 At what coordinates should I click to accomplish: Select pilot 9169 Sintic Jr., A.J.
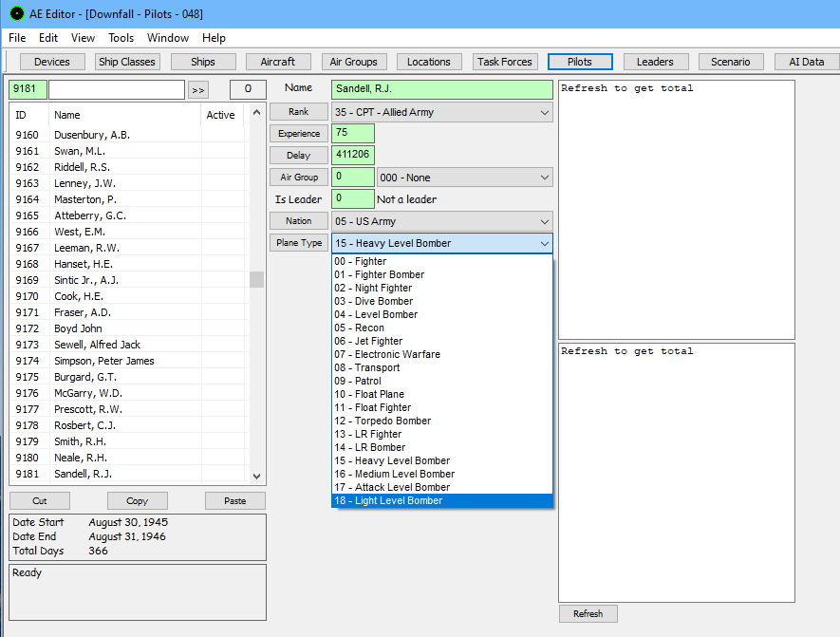coord(129,280)
